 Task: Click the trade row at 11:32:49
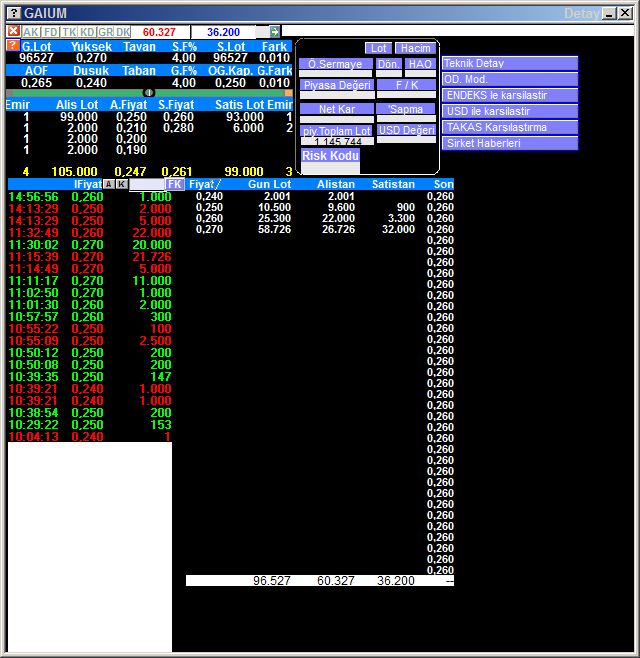[x=90, y=232]
